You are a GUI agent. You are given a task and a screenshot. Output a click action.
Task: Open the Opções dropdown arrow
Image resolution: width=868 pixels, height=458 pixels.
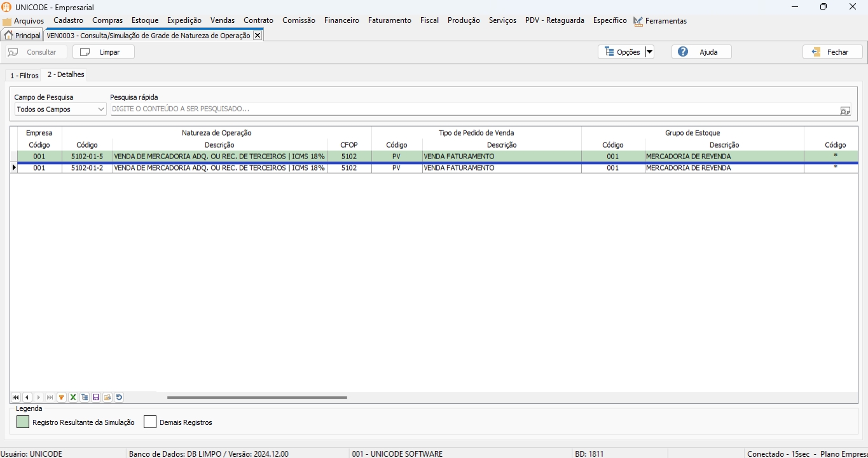click(649, 52)
